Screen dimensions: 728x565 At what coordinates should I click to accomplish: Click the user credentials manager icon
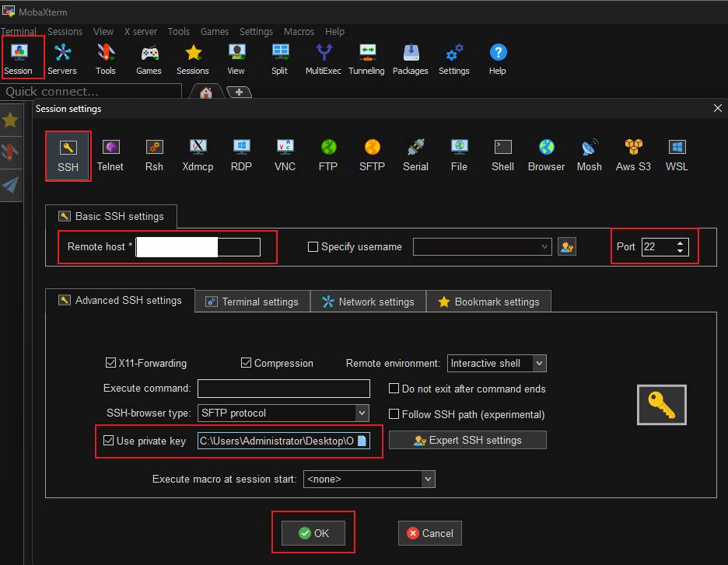click(567, 247)
